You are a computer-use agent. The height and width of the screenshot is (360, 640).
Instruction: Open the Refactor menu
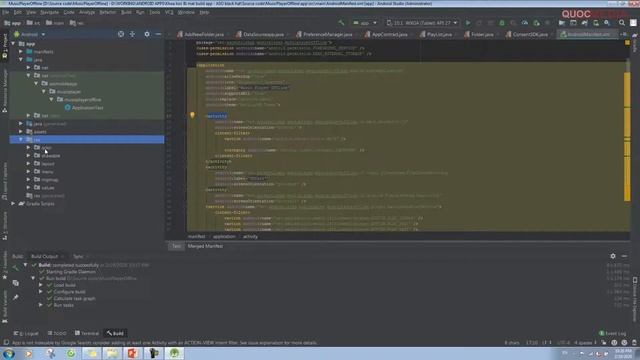coord(108,12)
